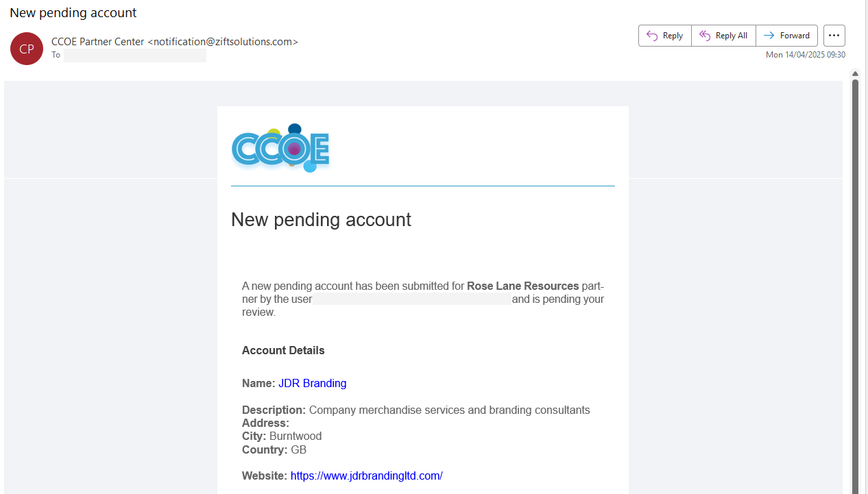
Task: Click the Account Details heading
Action: click(283, 350)
